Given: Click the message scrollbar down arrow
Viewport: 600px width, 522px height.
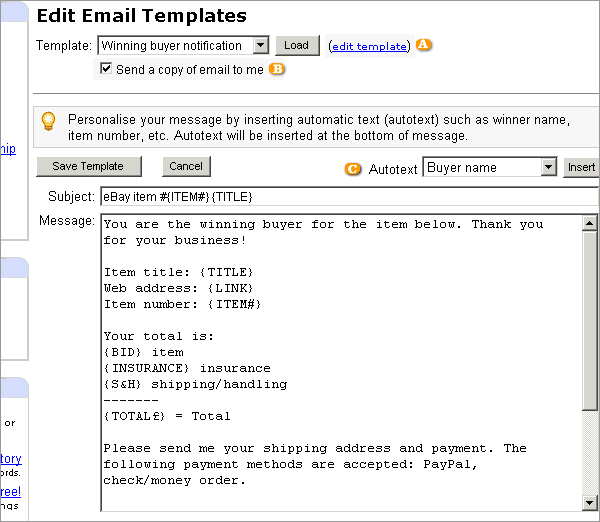Looking at the screenshot, I should pos(591,502).
